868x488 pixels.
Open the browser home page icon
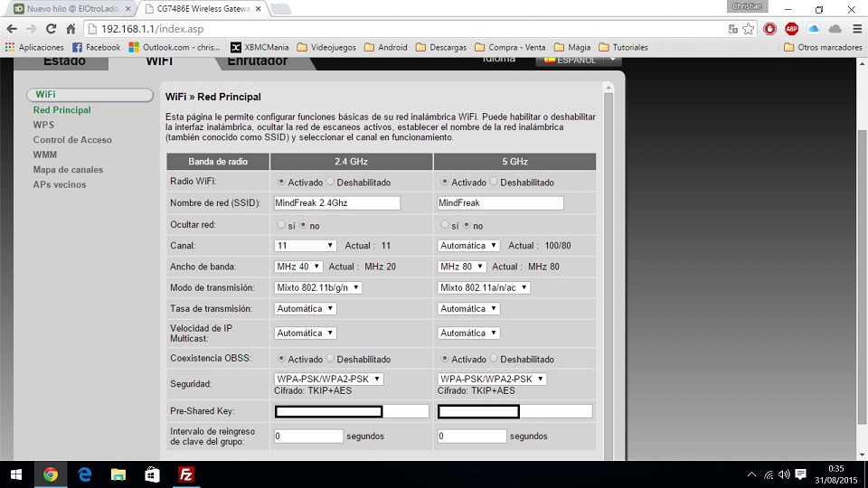(x=71, y=29)
